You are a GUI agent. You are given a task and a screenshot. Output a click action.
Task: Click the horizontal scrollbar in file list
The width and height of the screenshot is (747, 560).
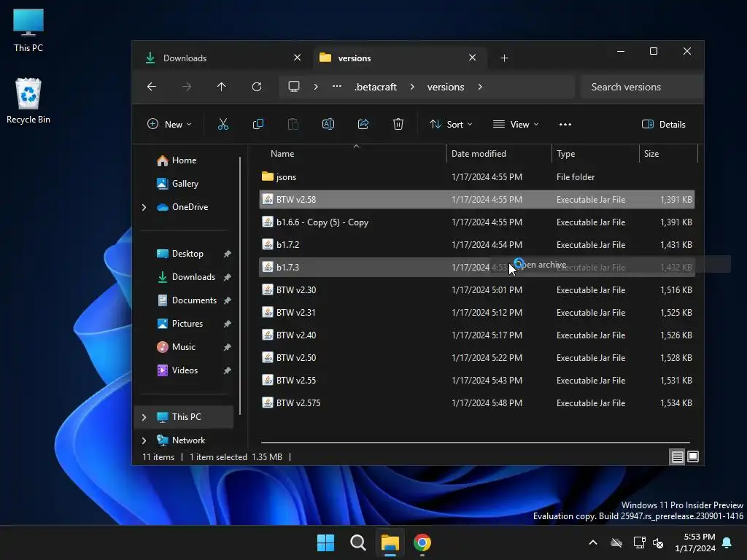475,443
